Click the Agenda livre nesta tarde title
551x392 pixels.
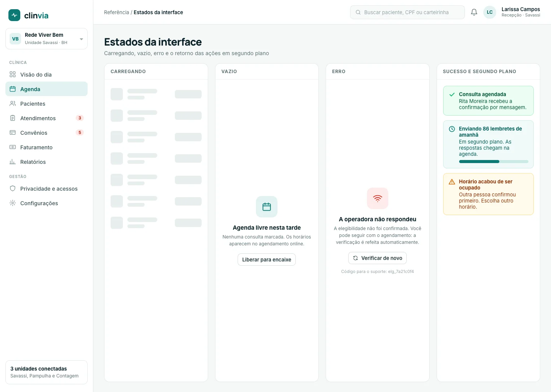pyautogui.click(x=267, y=228)
